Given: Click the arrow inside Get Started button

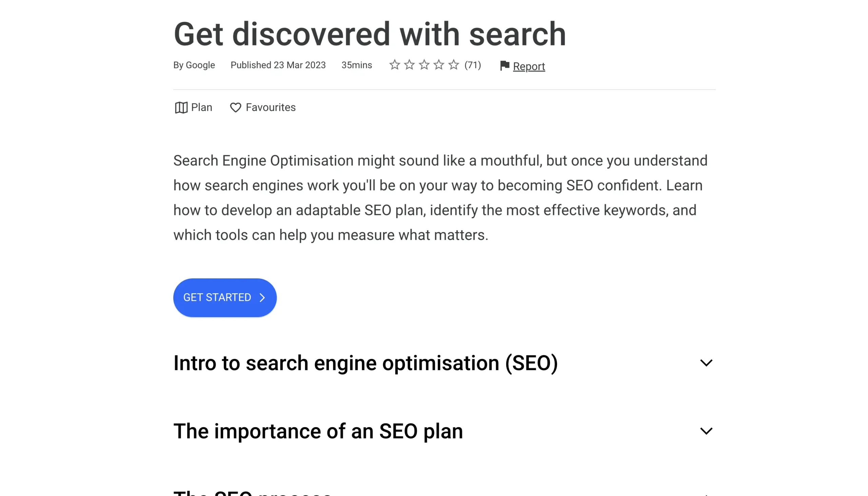Looking at the screenshot, I should point(262,297).
